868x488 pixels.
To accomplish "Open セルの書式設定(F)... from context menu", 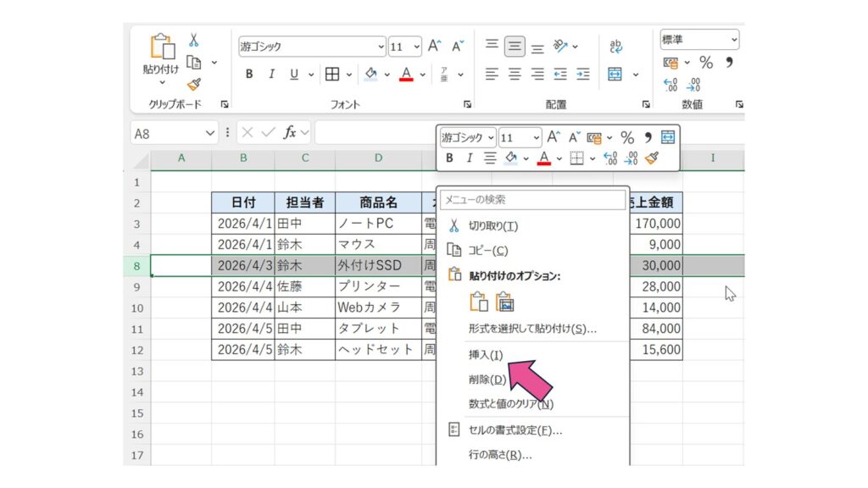I will (x=515, y=430).
